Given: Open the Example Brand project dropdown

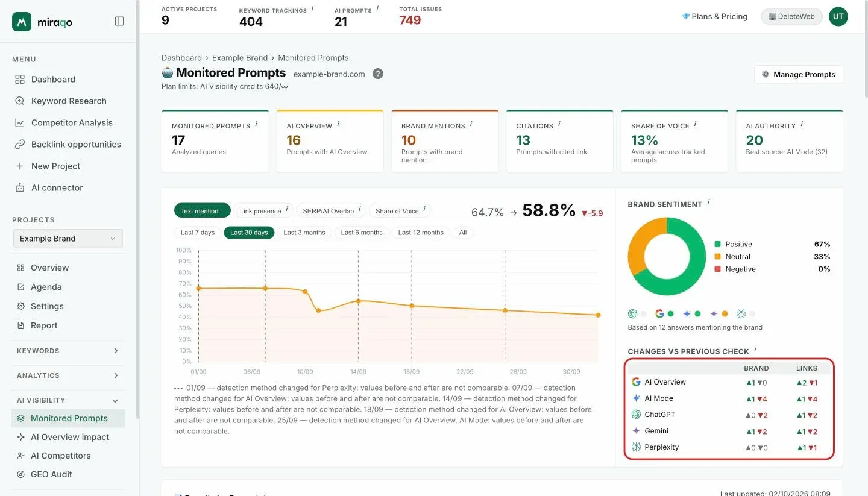Looking at the screenshot, I should [68, 239].
